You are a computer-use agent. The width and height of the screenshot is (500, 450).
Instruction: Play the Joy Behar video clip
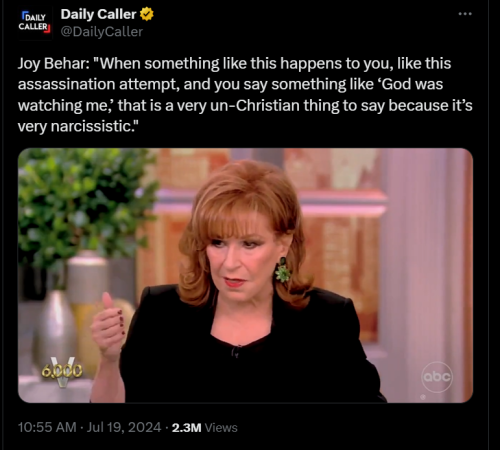[245, 275]
